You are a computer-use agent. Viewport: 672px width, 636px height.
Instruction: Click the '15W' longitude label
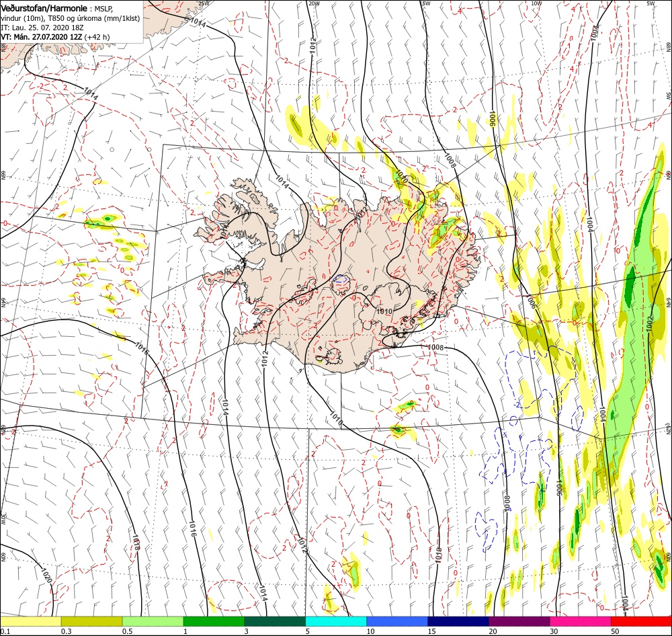click(x=425, y=3)
